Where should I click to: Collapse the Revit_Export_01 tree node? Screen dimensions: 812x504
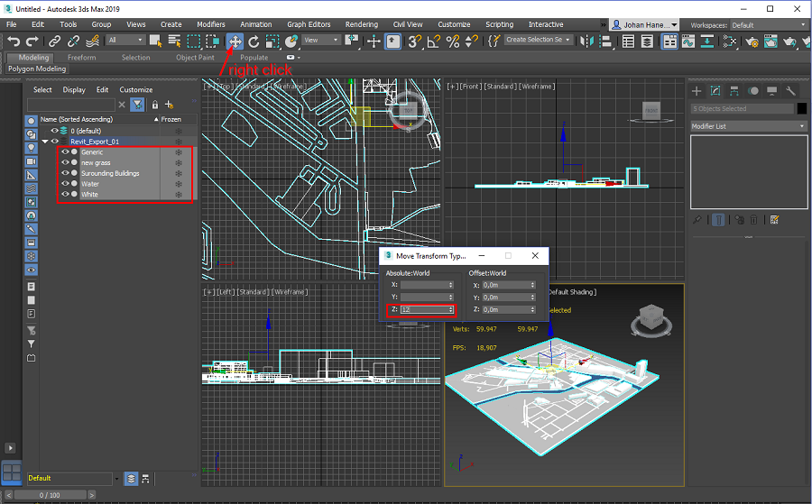[45, 142]
